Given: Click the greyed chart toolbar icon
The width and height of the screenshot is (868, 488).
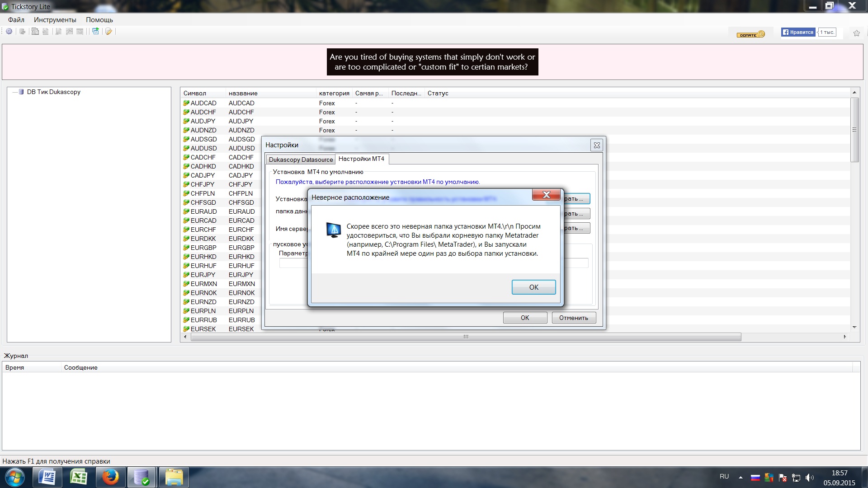Looking at the screenshot, I should 69,31.
